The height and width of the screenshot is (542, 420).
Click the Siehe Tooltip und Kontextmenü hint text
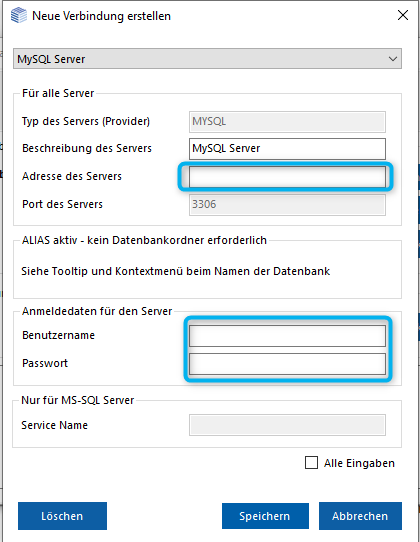tap(176, 271)
